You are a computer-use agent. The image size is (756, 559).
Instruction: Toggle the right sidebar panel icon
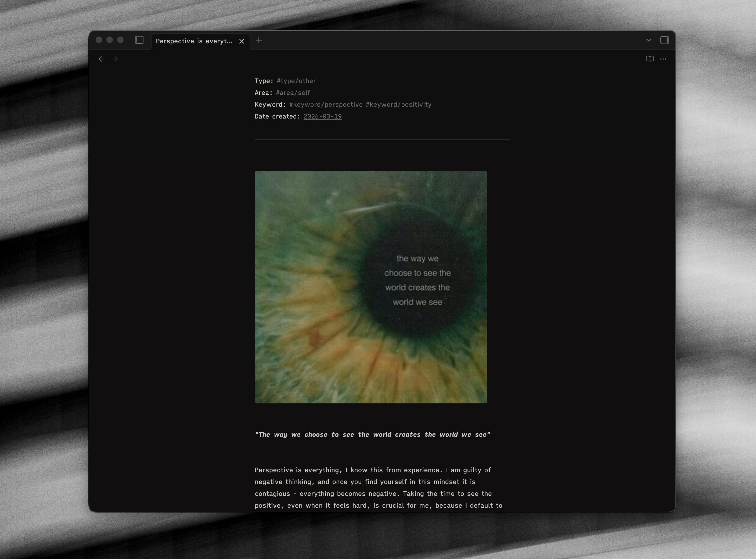(x=664, y=40)
